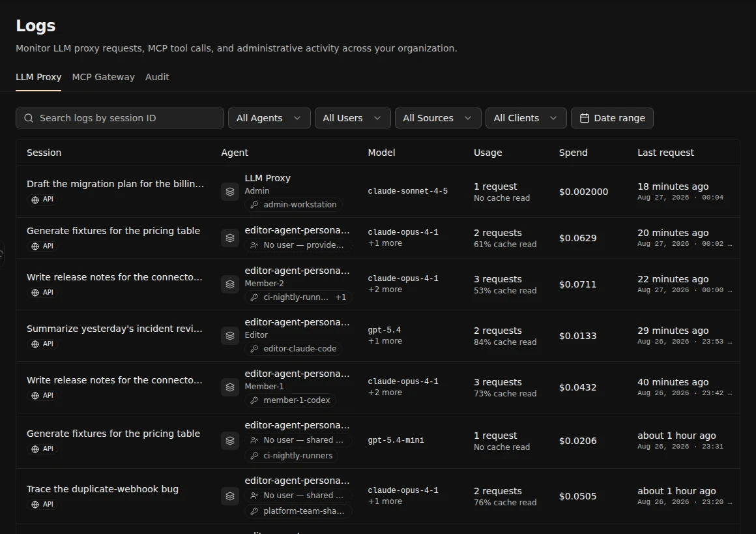Click the calendar icon in Date range

pos(585,118)
